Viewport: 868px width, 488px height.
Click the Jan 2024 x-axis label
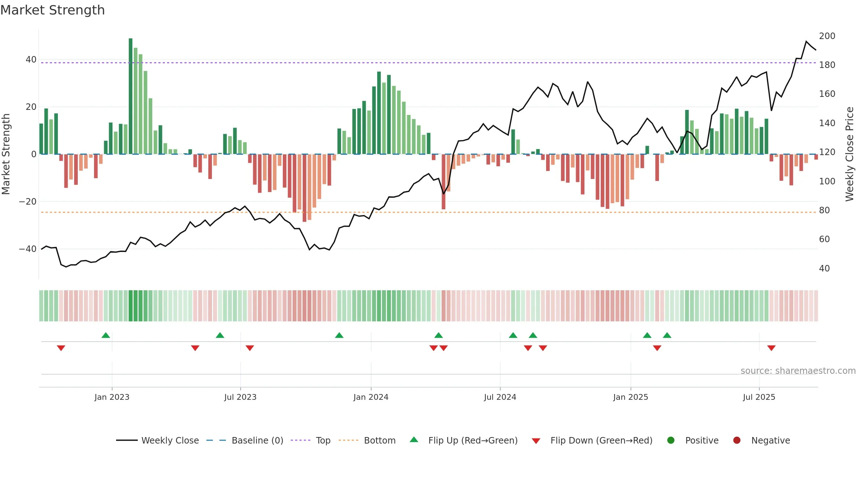coord(371,397)
